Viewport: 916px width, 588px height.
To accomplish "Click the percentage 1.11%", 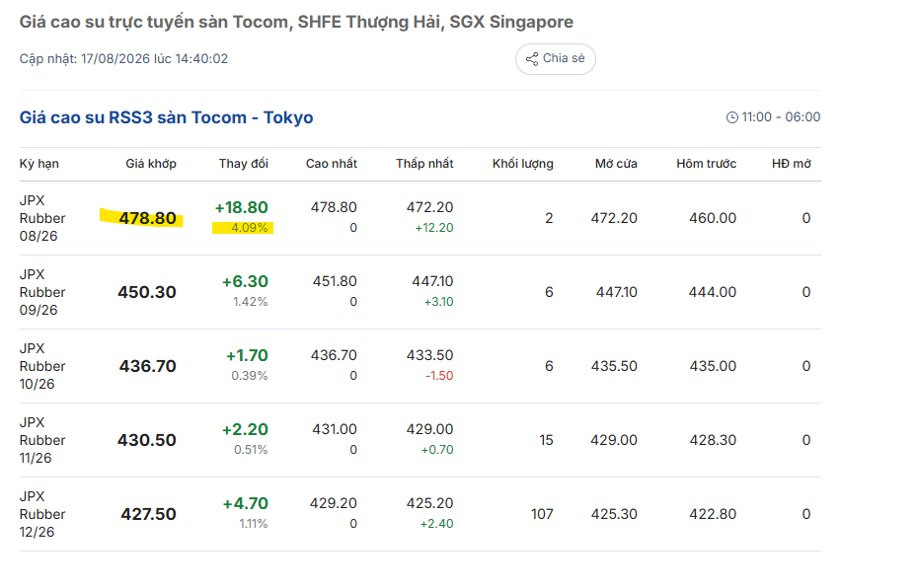I will (254, 524).
